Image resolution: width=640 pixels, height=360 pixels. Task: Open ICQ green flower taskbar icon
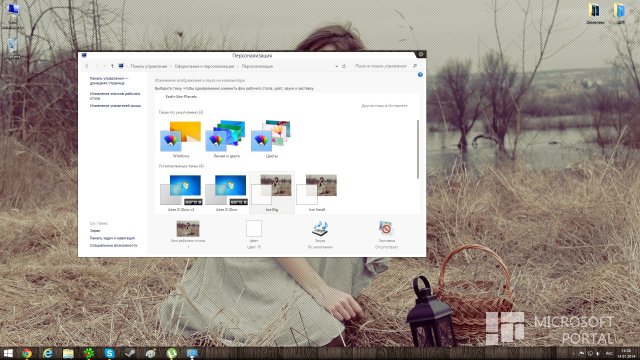[89, 353]
